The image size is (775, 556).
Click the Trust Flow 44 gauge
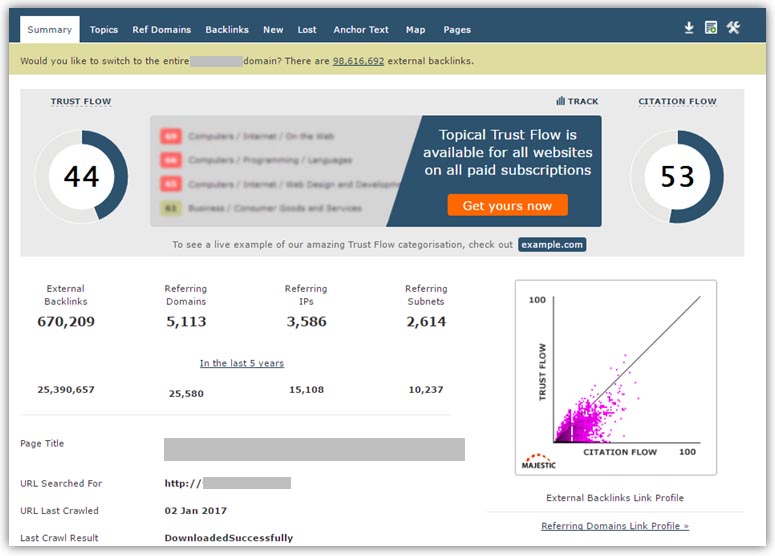point(82,176)
